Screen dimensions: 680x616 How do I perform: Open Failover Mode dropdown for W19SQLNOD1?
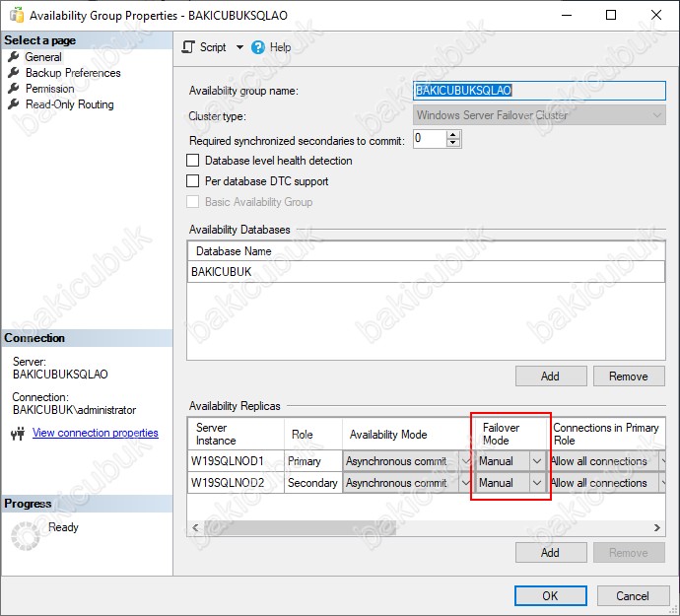tap(537, 461)
